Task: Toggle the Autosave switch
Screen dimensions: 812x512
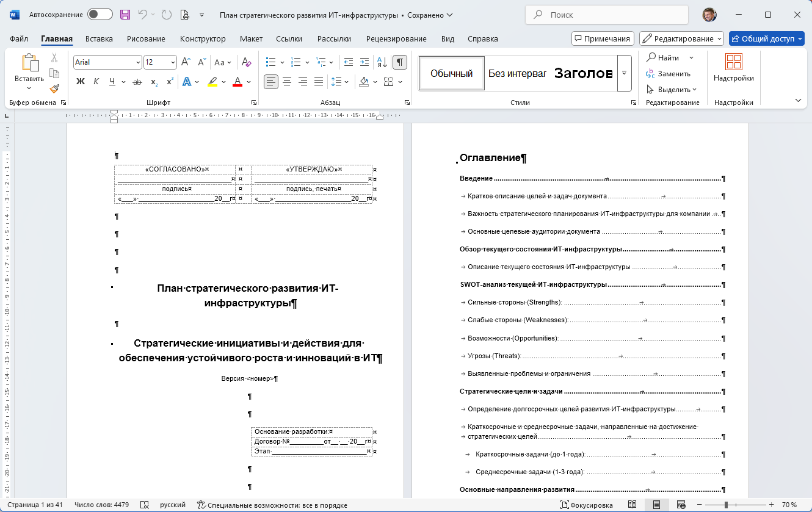Action: tap(100, 15)
